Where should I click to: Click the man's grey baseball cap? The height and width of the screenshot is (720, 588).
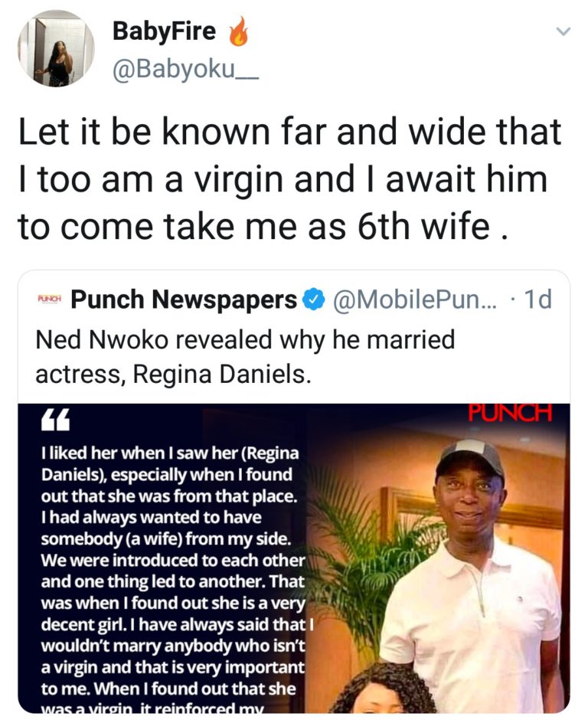(469, 457)
